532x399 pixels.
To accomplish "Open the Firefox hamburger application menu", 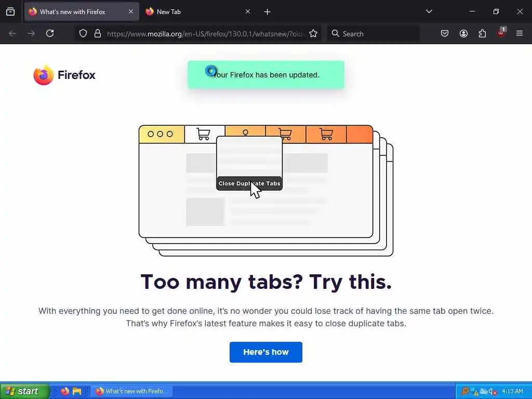I will pyautogui.click(x=520, y=33).
